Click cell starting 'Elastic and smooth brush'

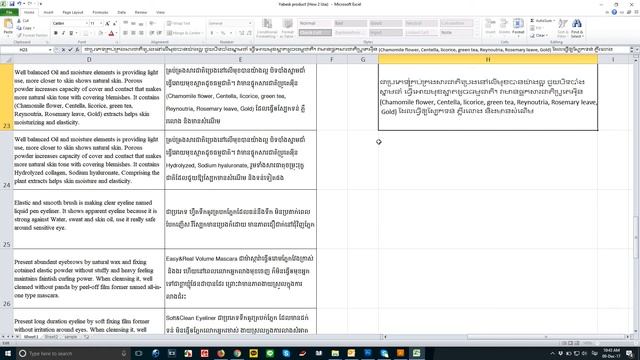pos(89,219)
